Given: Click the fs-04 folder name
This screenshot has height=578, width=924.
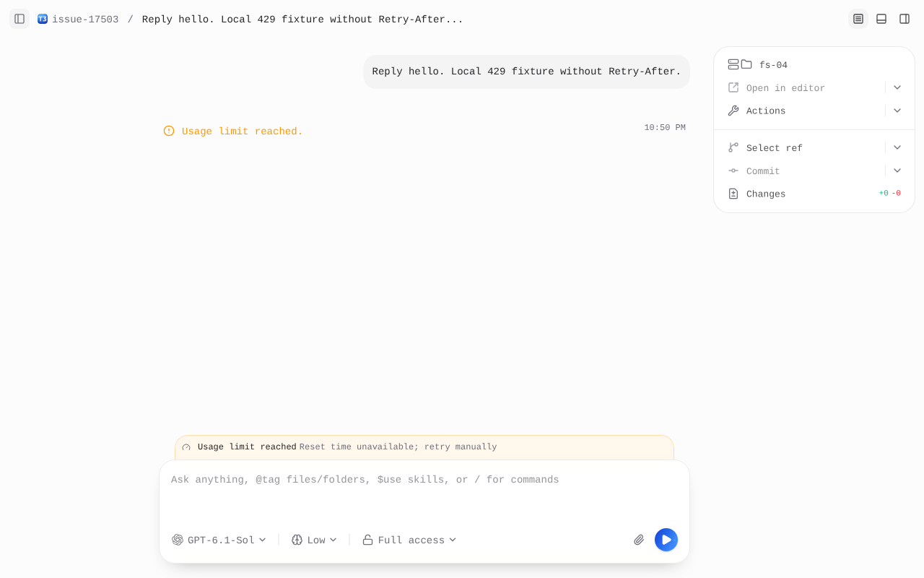Looking at the screenshot, I should (x=773, y=65).
